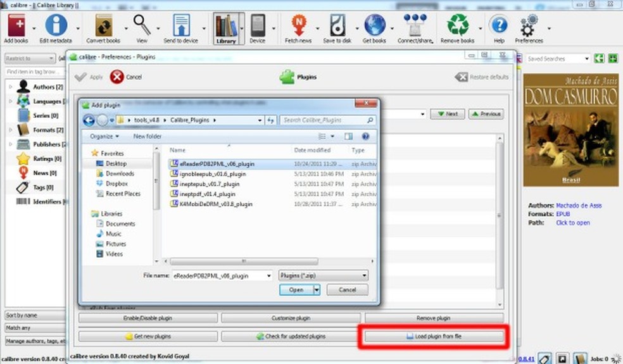The height and width of the screenshot is (364, 623).
Task: Click Customize plugin button
Action: [x=291, y=318]
